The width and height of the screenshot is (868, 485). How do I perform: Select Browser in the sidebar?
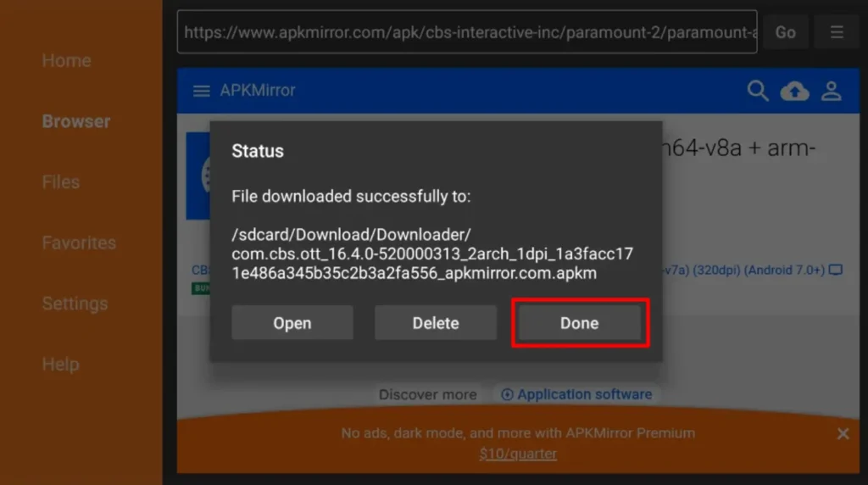75,121
